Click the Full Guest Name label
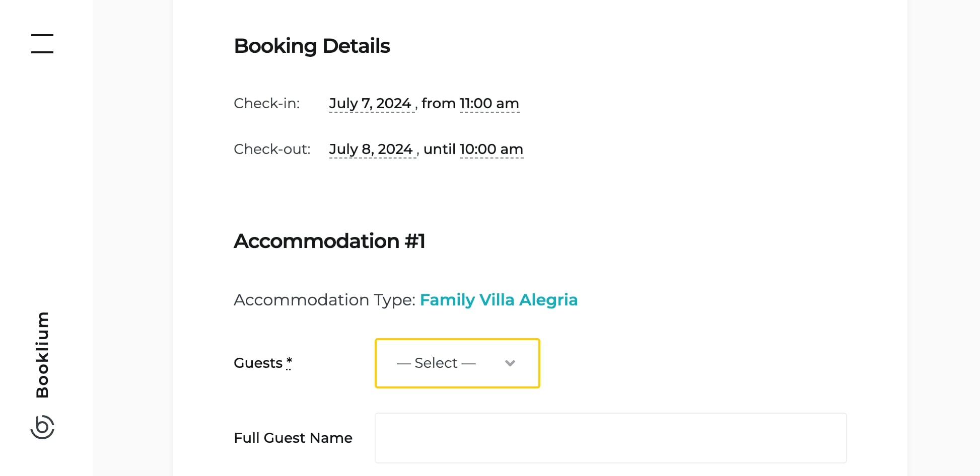Screen dimensions: 980x476 tap(293, 438)
